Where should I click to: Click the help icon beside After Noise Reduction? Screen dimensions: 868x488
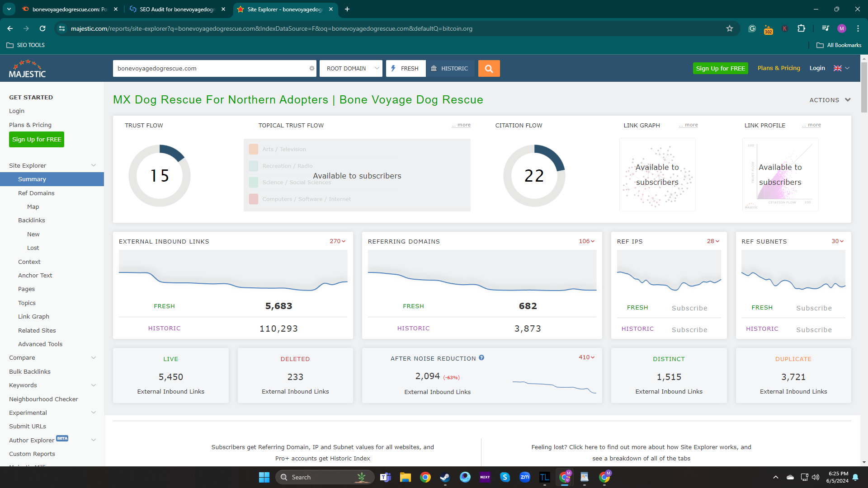tap(481, 358)
